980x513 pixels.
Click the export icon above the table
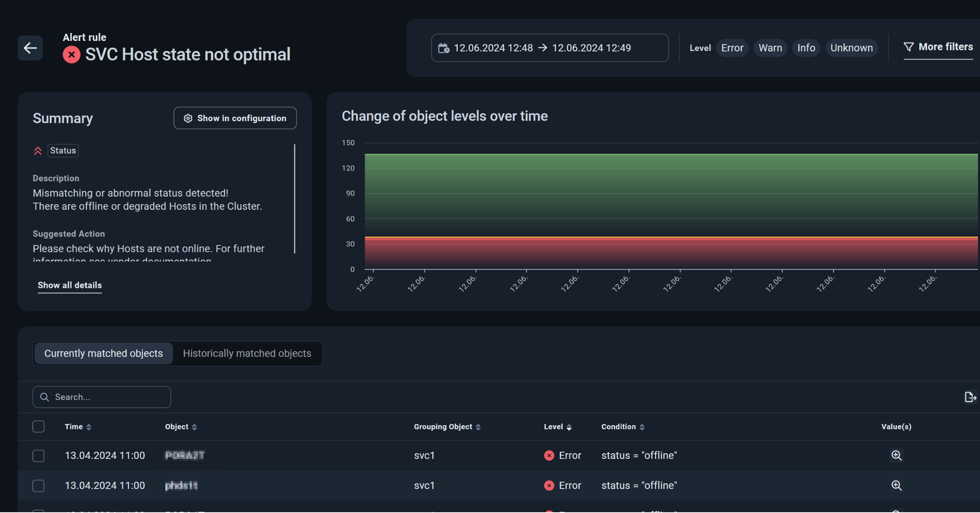coord(970,397)
